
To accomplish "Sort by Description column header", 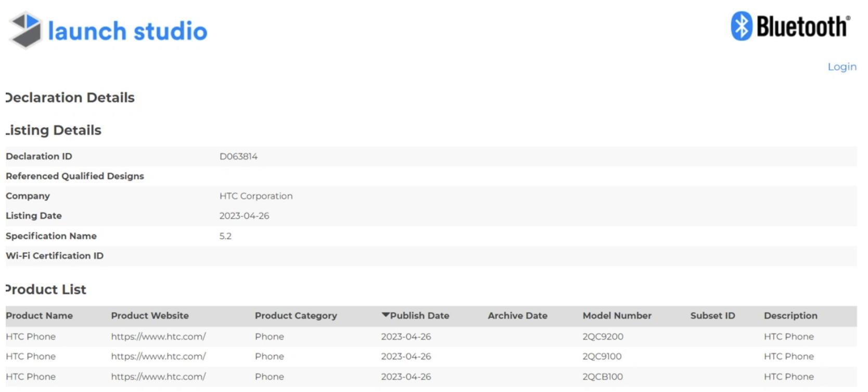I will point(790,316).
